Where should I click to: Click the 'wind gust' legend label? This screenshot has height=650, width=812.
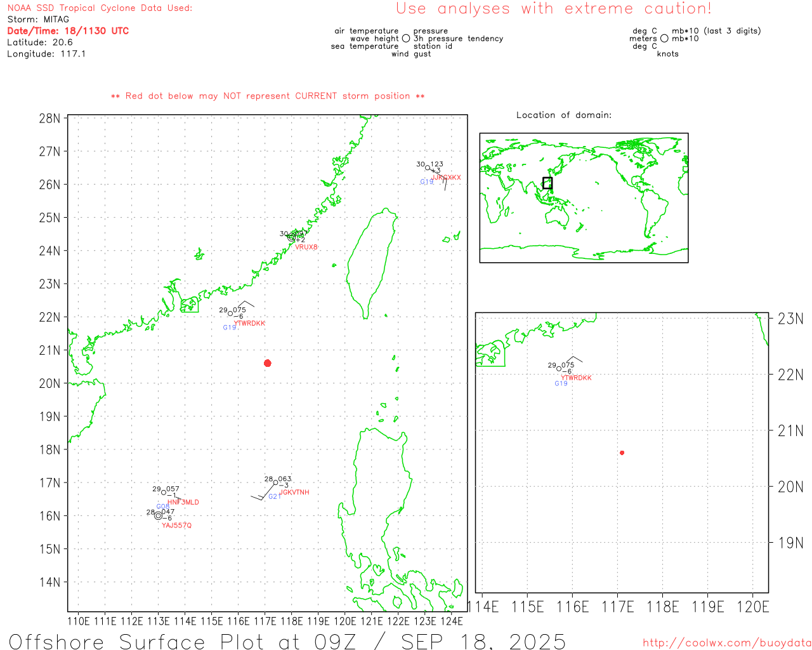411,54
